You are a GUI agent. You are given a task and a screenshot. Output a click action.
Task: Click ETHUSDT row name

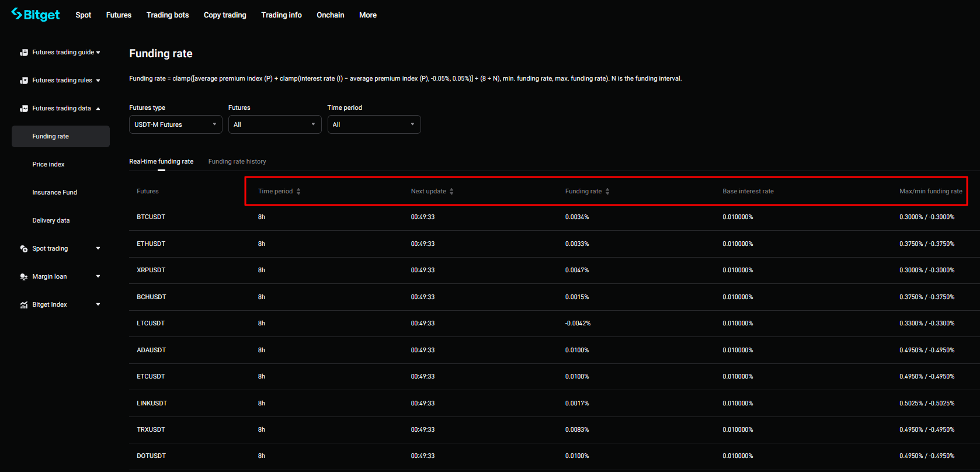point(151,244)
